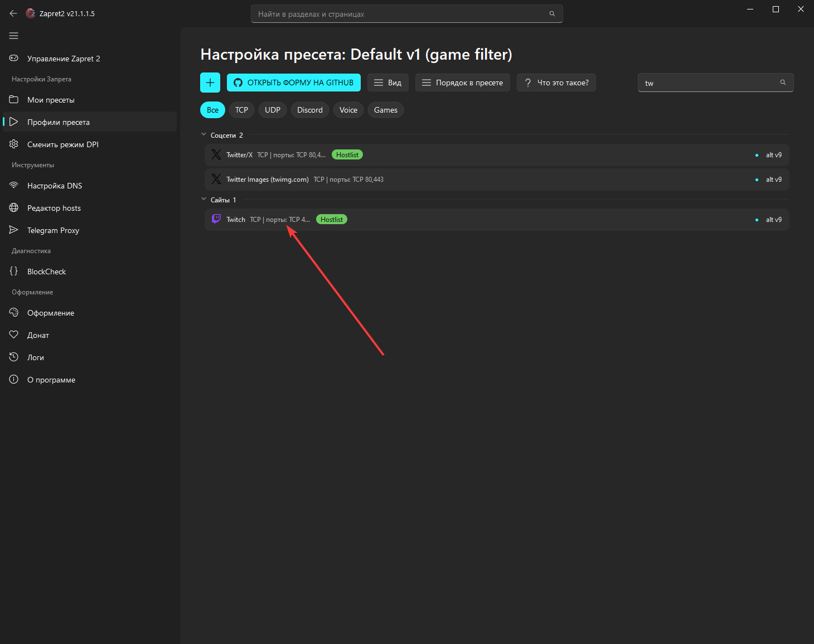Open the Twitch profile row
The width and height of the screenshot is (814, 644).
coord(497,220)
